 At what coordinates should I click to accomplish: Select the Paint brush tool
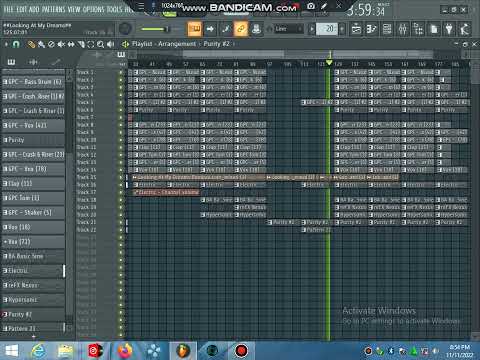pos(41,44)
